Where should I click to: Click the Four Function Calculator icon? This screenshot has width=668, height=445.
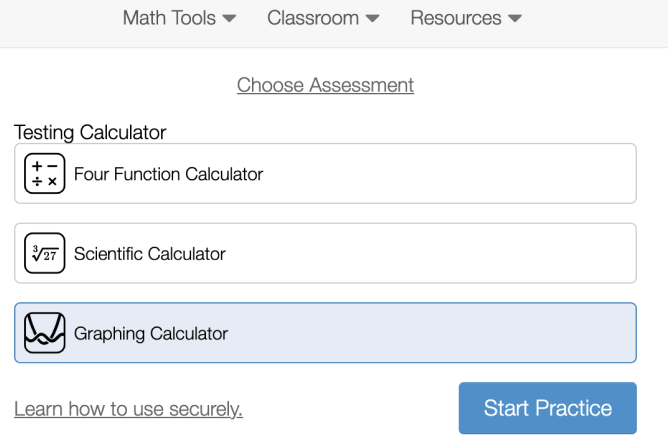[44, 174]
